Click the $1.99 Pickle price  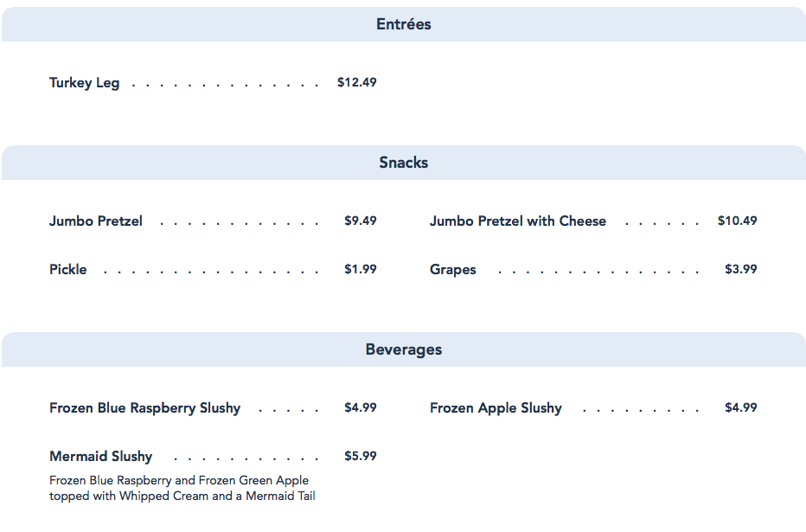[361, 270]
